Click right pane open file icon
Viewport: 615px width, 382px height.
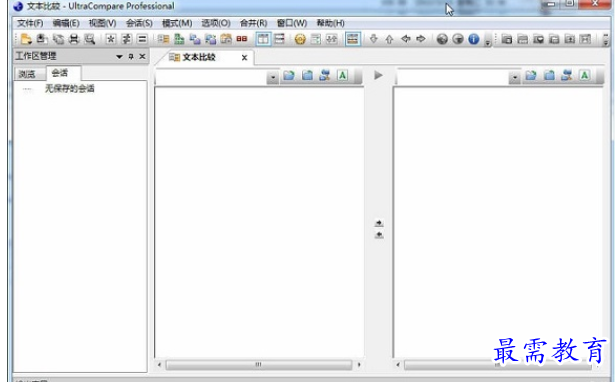(x=531, y=75)
